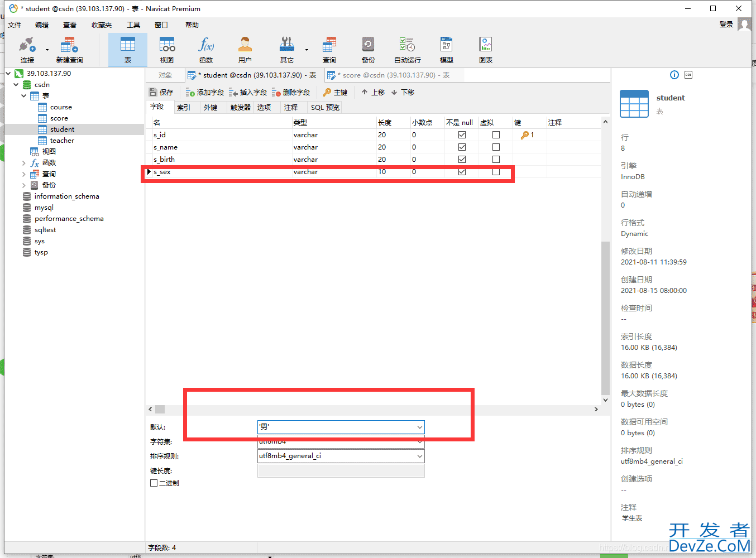
Task: Toggle Virtual checkbox for s_birth
Action: tap(496, 160)
